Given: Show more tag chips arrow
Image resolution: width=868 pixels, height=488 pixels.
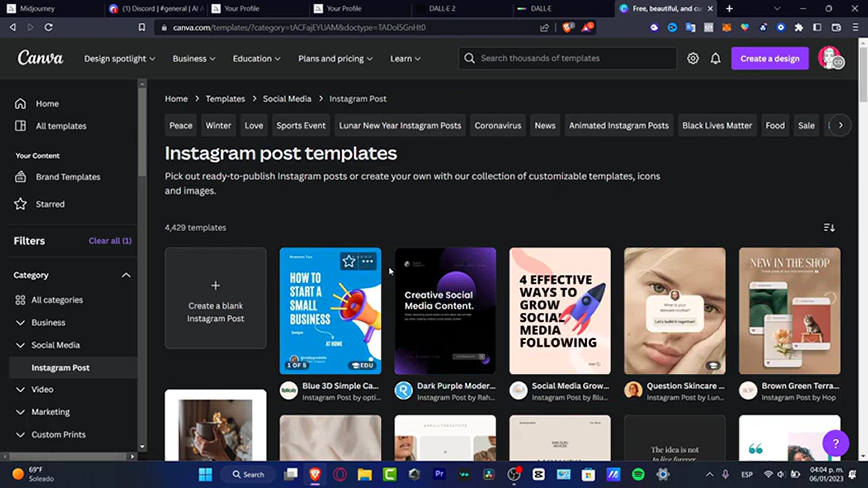Looking at the screenshot, I should (x=840, y=125).
